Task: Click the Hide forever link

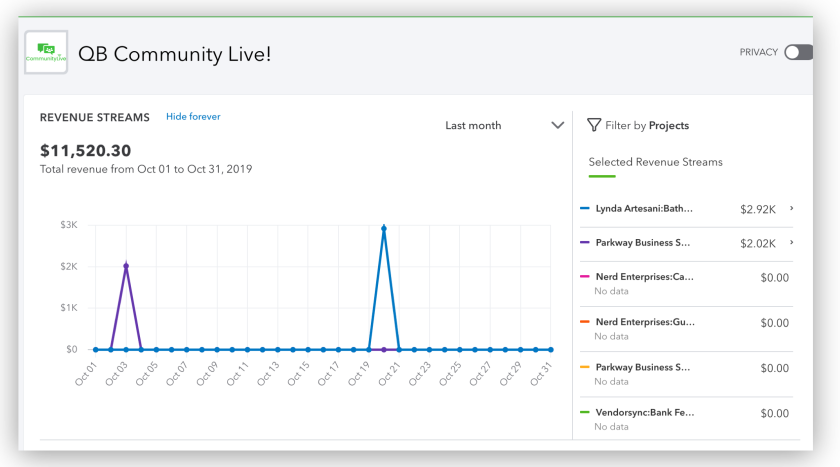Action: (193, 116)
